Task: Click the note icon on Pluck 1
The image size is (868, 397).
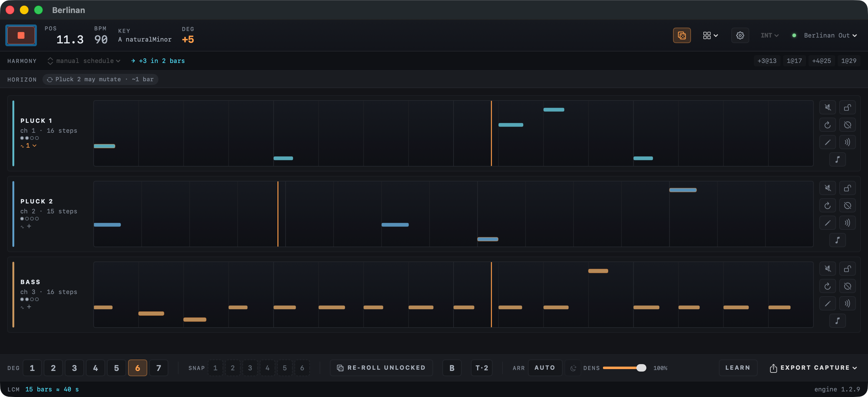Action: 837,159
